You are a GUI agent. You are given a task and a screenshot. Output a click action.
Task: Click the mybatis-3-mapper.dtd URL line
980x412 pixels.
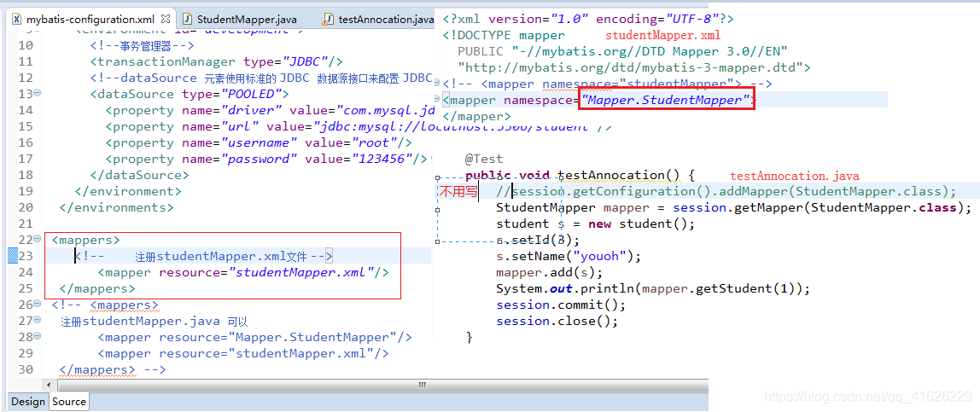[633, 67]
